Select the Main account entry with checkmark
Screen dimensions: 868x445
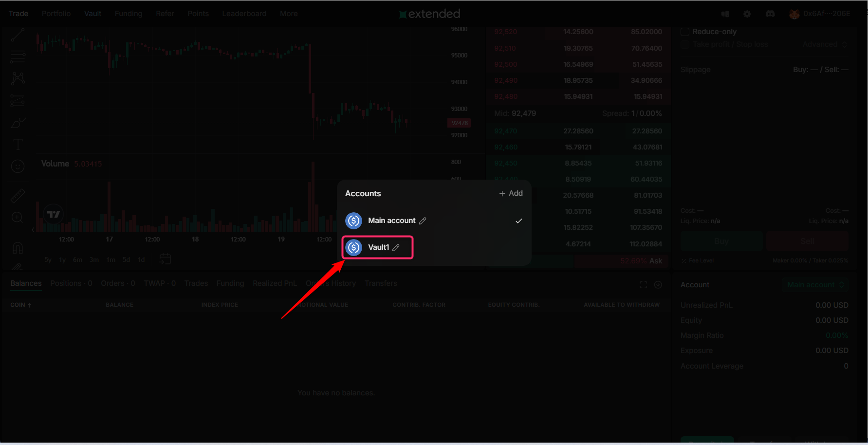coord(434,221)
